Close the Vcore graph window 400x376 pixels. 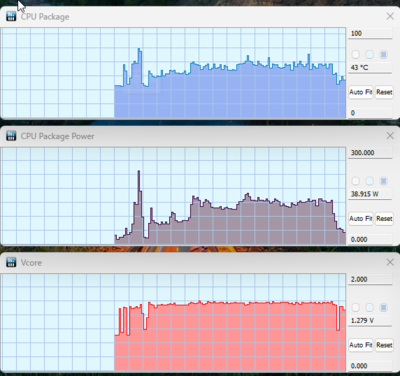pyautogui.click(x=390, y=262)
